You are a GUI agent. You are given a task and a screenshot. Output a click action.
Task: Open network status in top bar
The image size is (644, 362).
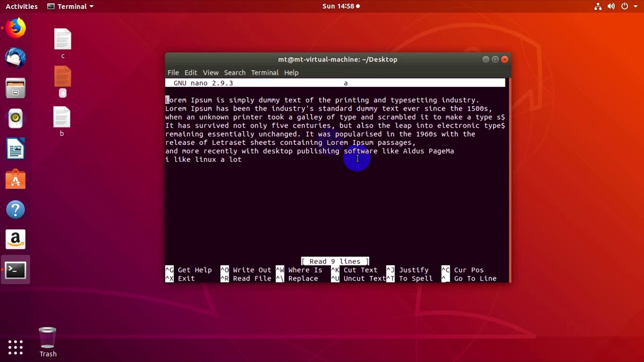598,7
